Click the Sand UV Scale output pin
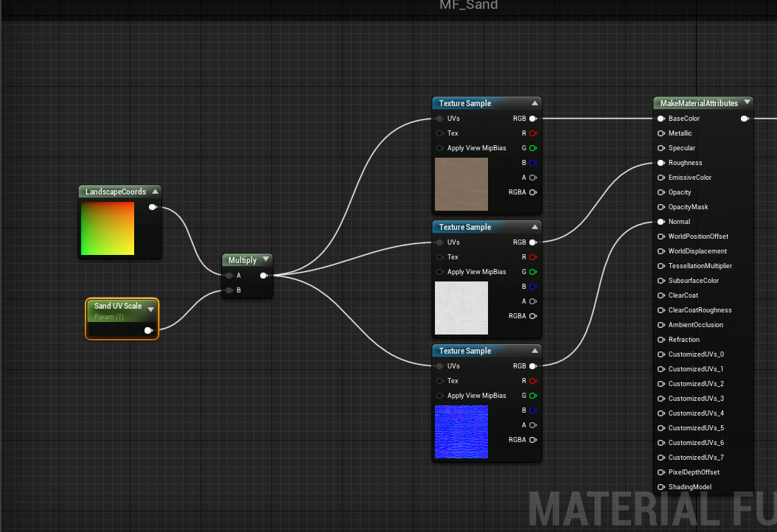The image size is (777, 532). point(149,330)
